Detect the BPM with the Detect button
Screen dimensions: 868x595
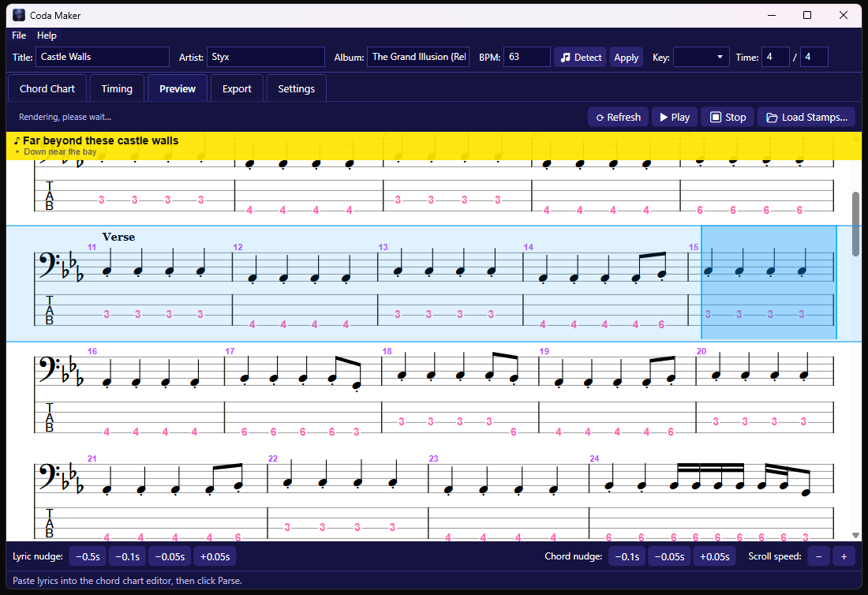coord(580,57)
